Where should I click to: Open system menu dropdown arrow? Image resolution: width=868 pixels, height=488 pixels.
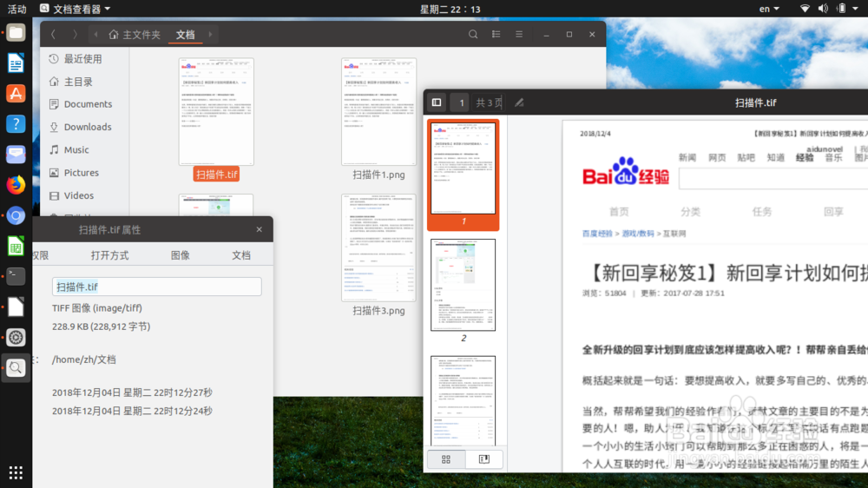click(x=856, y=9)
